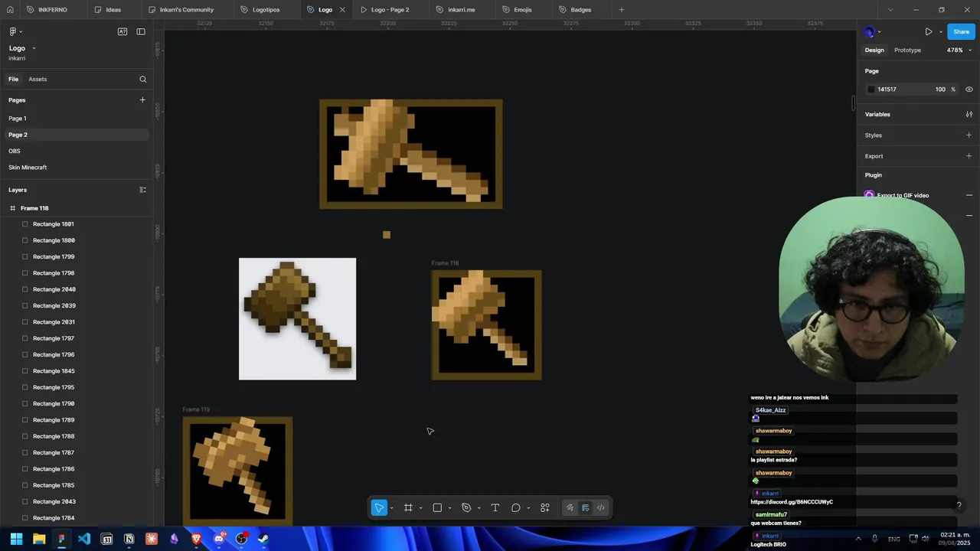
Task: Open the Variables settings icon
Action: click(969, 114)
